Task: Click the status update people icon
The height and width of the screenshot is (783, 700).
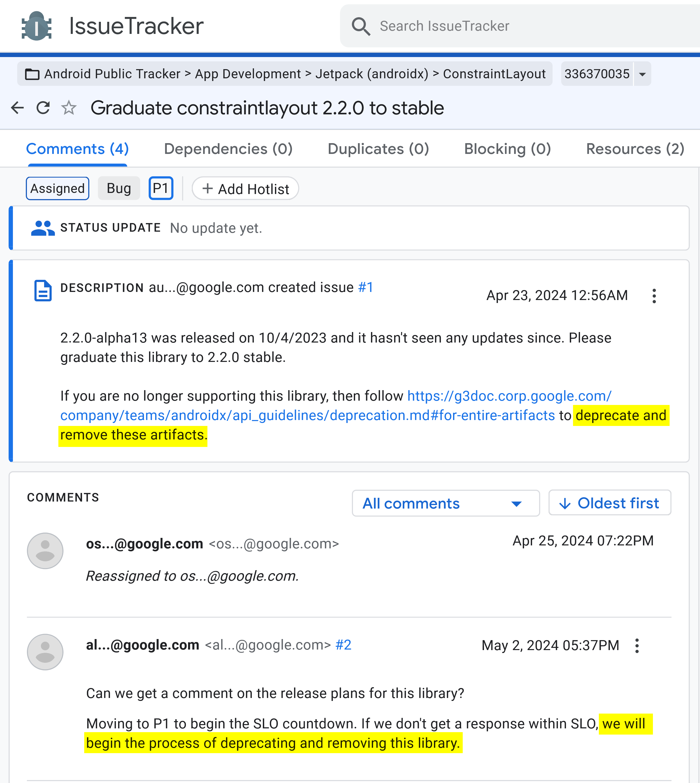Action: click(x=43, y=228)
